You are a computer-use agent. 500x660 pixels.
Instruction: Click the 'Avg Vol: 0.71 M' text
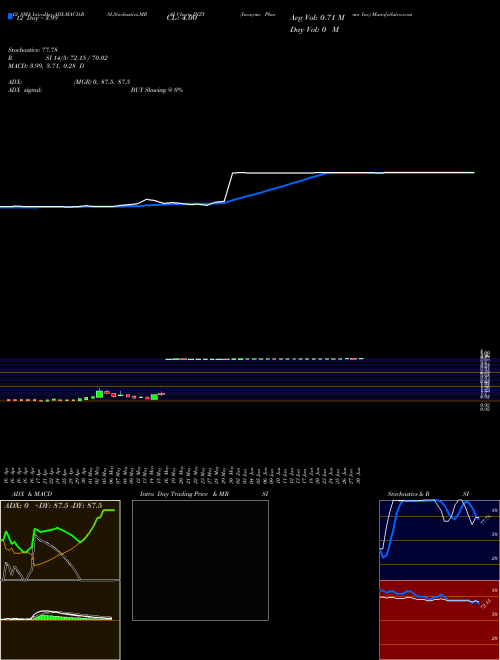[317, 18]
